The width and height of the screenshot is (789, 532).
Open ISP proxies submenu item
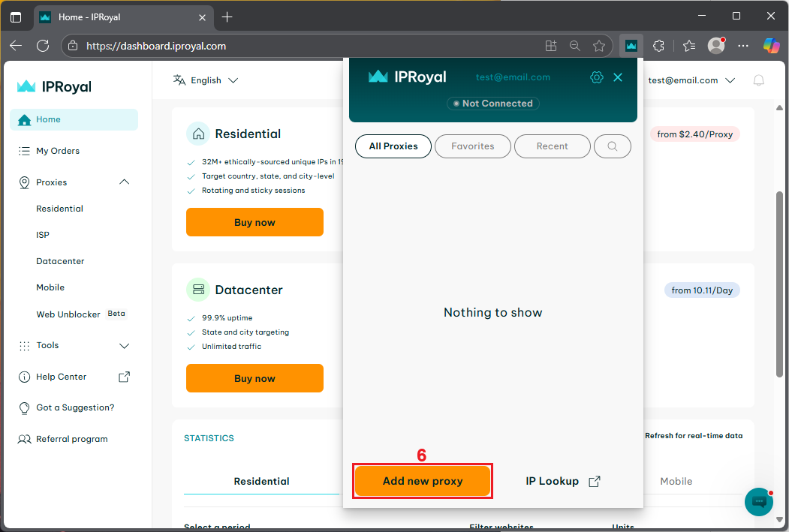43,235
